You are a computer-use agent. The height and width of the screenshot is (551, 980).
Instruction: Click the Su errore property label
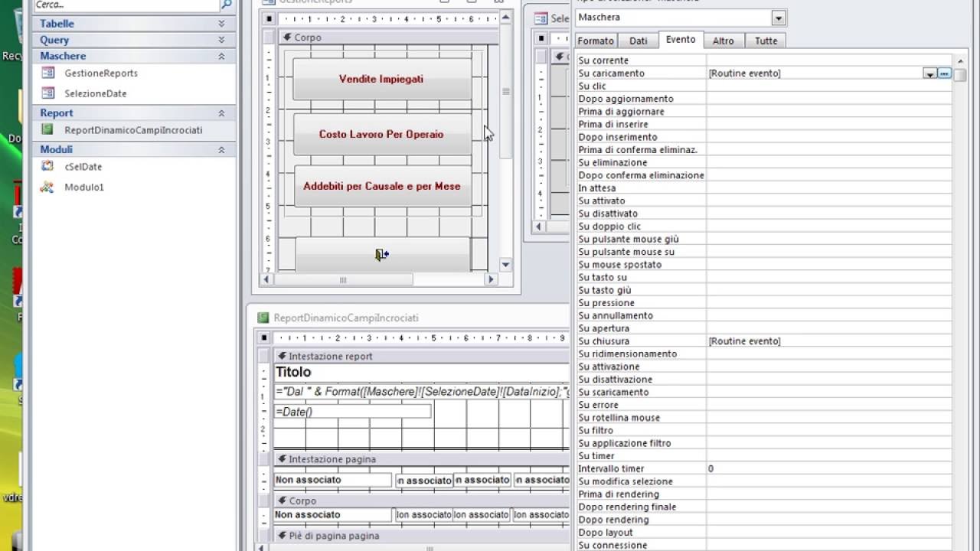tap(598, 405)
